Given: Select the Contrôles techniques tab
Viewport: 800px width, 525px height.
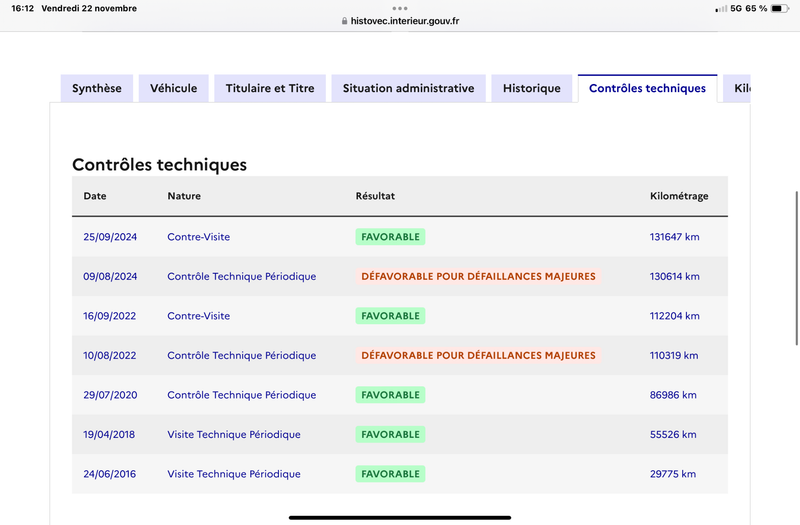Looking at the screenshot, I should pos(647,88).
